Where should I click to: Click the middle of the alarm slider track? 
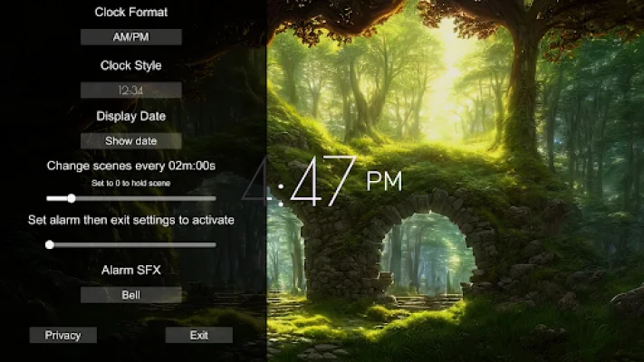132,244
